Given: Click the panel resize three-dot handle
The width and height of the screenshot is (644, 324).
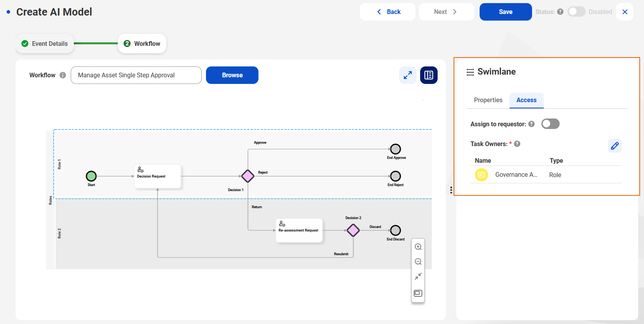Looking at the screenshot, I should pos(451,190).
